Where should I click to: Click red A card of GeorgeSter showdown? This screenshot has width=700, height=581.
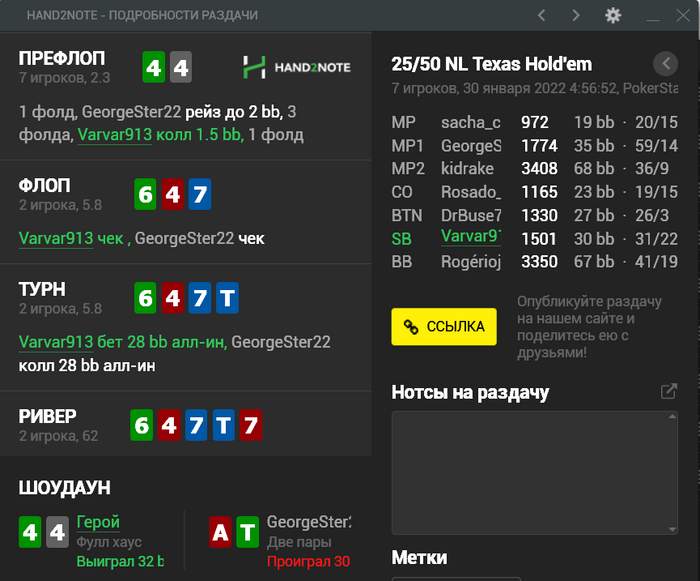(x=221, y=532)
